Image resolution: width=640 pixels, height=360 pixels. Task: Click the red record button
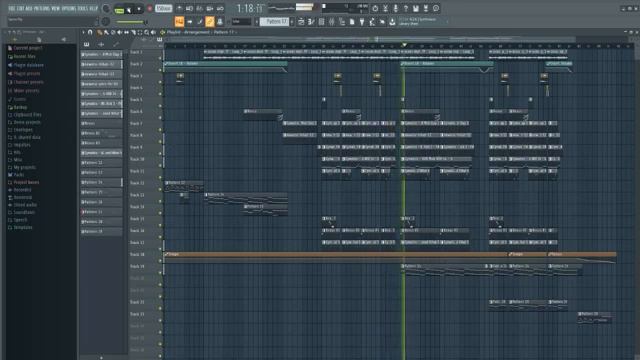coord(150,9)
